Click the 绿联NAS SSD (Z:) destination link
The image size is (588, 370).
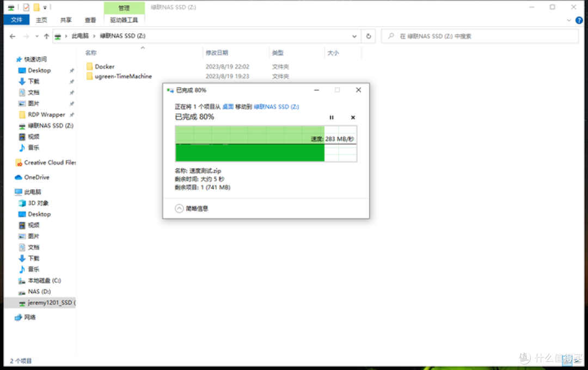(277, 107)
